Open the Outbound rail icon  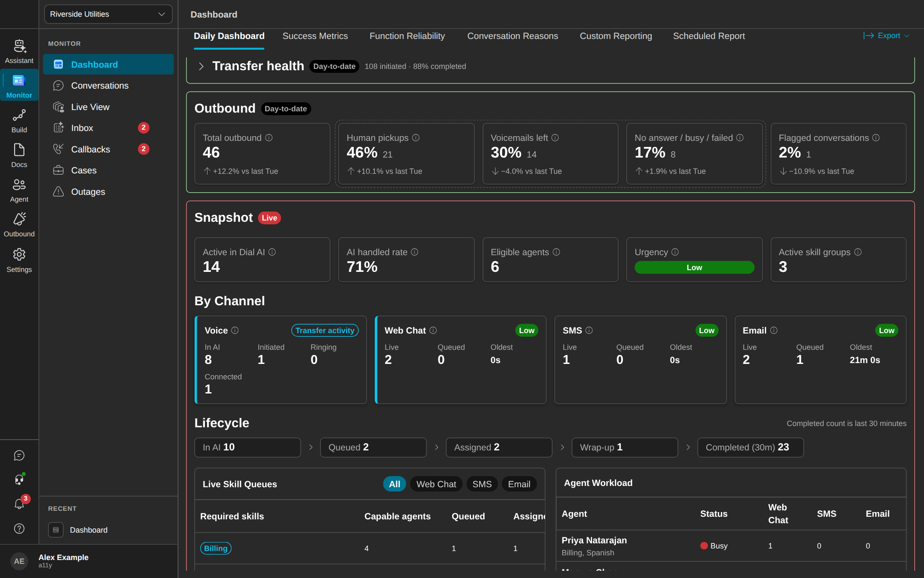point(19,225)
